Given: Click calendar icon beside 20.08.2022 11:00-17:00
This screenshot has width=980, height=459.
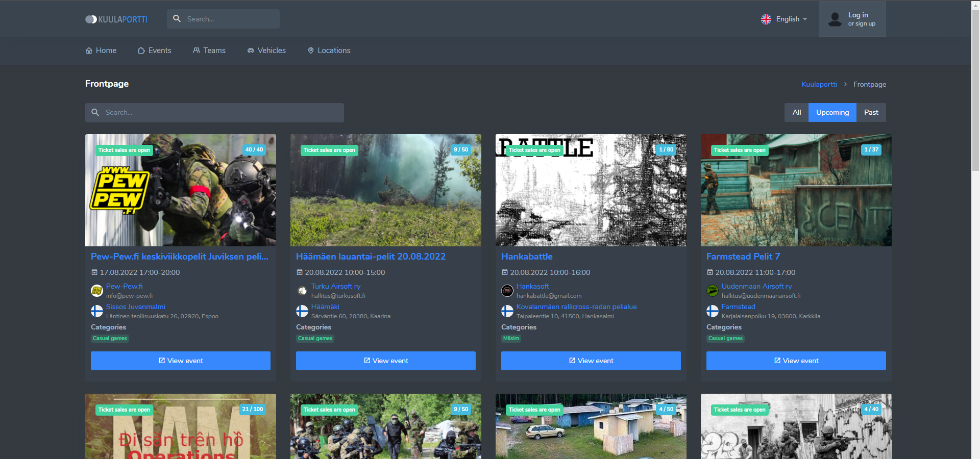Looking at the screenshot, I should pyautogui.click(x=709, y=272).
